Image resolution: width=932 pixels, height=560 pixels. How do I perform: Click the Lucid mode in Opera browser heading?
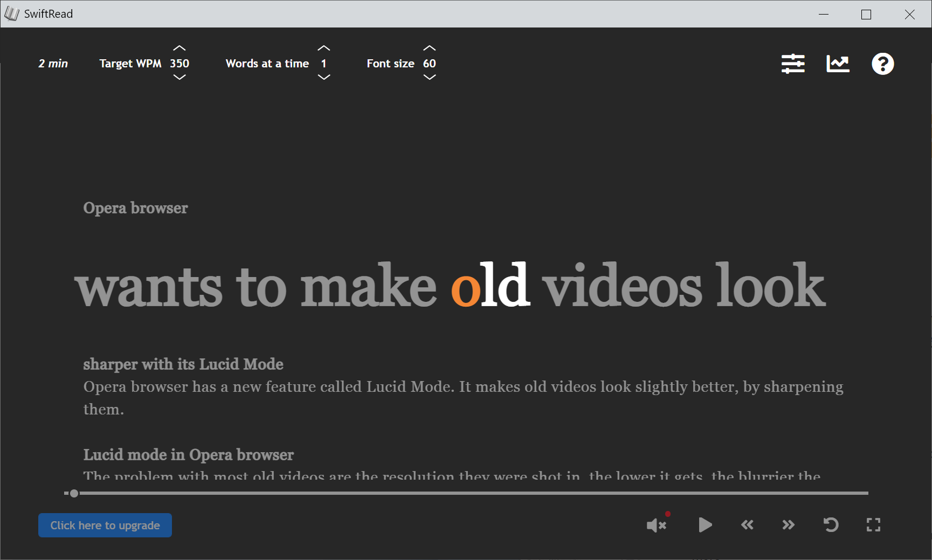[x=188, y=455]
